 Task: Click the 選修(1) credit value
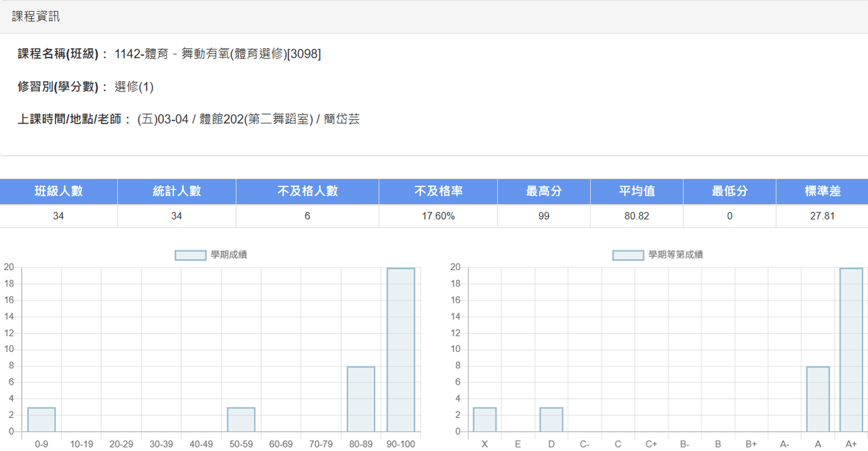[x=134, y=87]
